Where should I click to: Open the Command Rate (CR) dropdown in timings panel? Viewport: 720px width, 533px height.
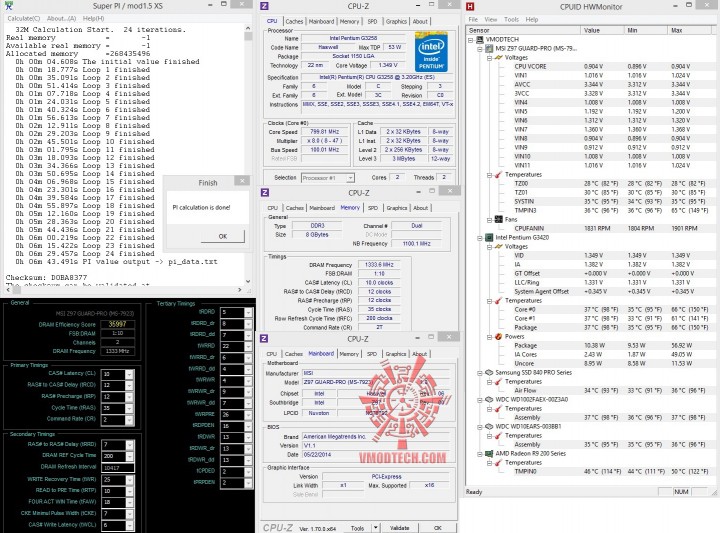point(129,419)
